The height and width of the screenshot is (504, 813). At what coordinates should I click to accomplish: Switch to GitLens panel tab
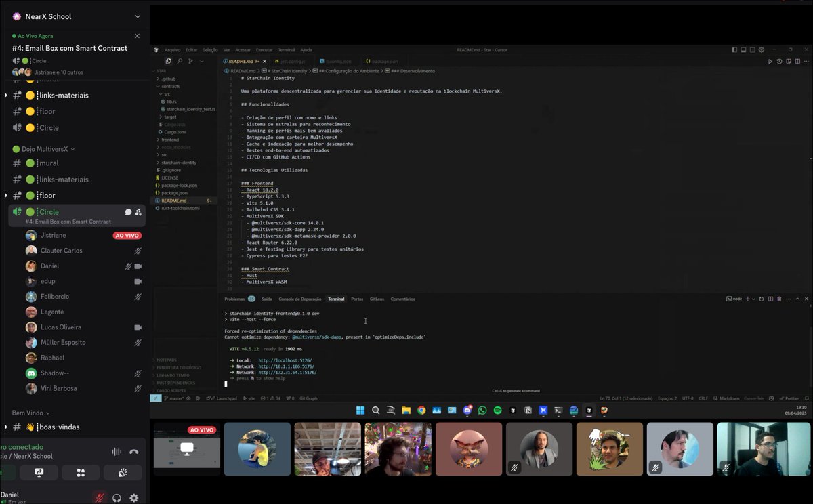(x=377, y=299)
